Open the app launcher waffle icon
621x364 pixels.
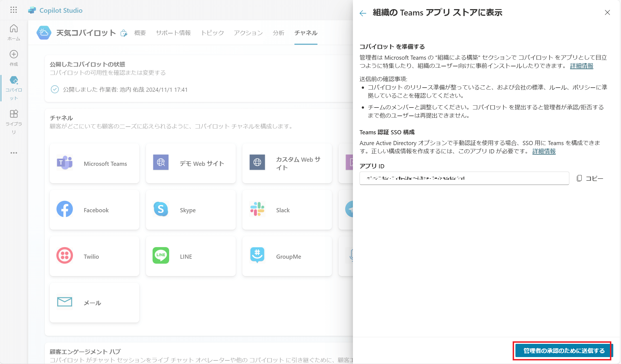14,10
